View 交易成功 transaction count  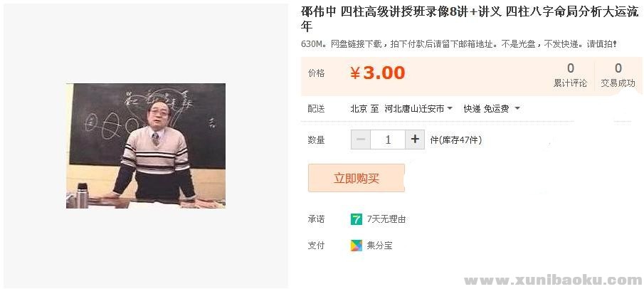click(x=618, y=75)
